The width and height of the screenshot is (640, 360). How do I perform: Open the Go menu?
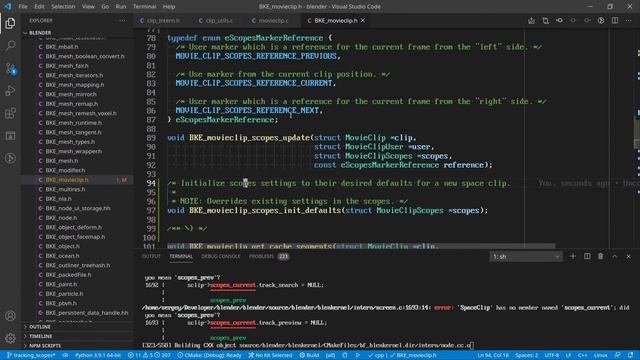[x=105, y=7]
